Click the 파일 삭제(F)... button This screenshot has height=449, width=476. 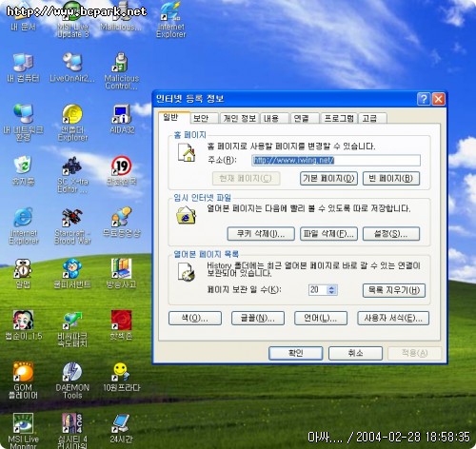click(328, 234)
